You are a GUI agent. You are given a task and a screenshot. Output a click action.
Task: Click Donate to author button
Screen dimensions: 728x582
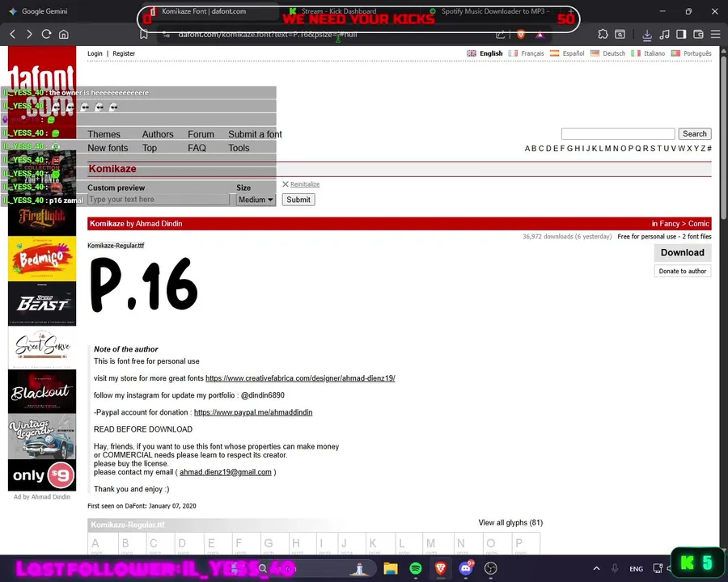click(683, 271)
